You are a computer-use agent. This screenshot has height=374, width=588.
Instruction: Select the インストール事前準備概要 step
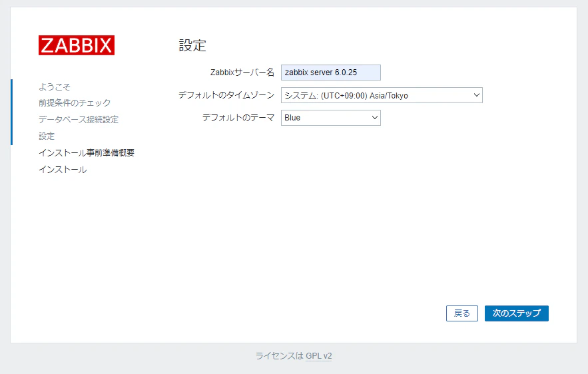(x=87, y=153)
